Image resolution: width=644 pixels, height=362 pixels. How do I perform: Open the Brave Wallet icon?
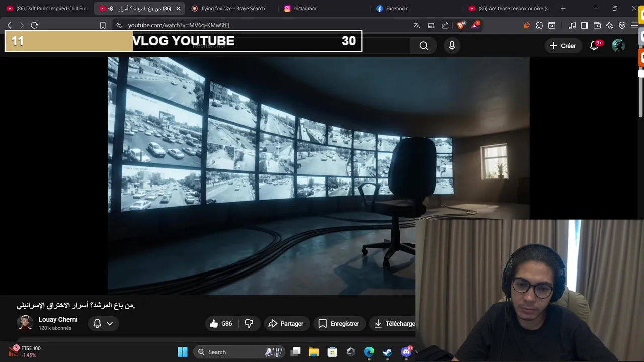coord(597,25)
